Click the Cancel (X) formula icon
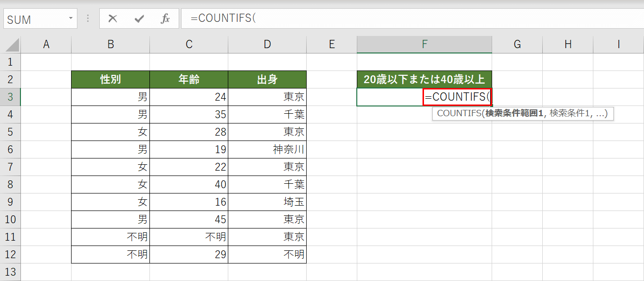The width and height of the screenshot is (644, 281). click(112, 19)
